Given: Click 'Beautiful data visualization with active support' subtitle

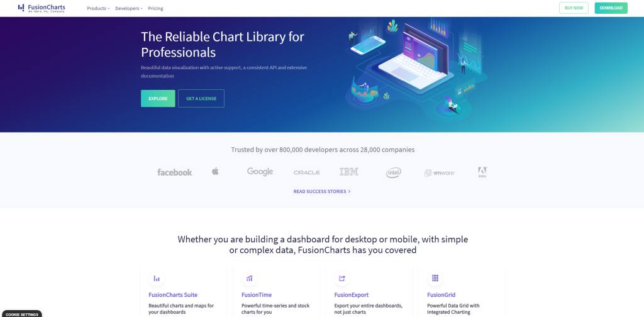Looking at the screenshot, I should pos(224,72).
